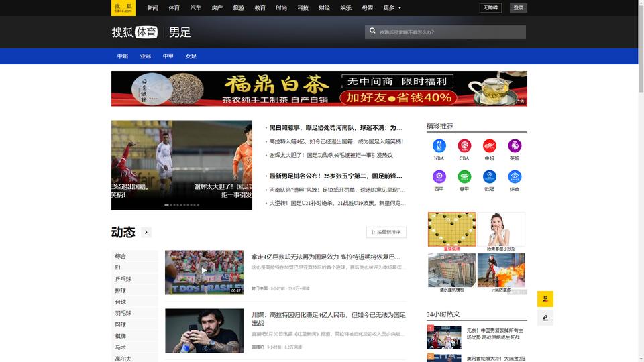
Task: Enable the 无障碍 accessibility mode
Action: click(x=490, y=8)
